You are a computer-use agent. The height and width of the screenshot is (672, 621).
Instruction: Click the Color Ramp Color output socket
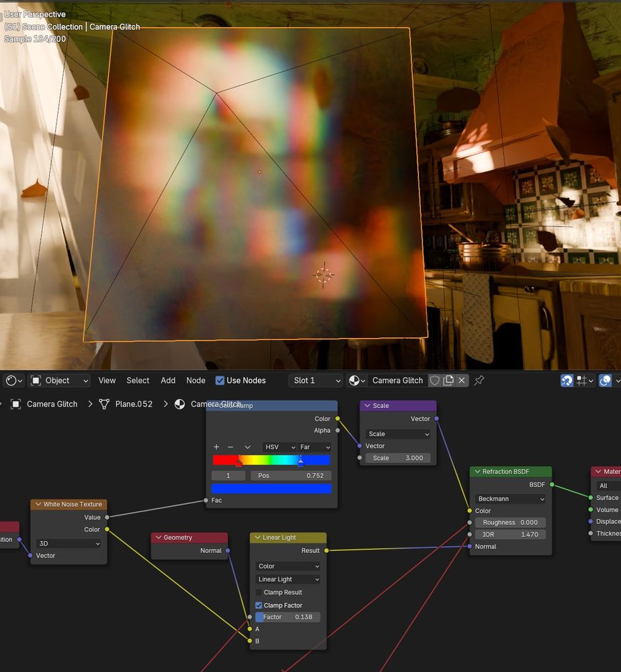337,419
